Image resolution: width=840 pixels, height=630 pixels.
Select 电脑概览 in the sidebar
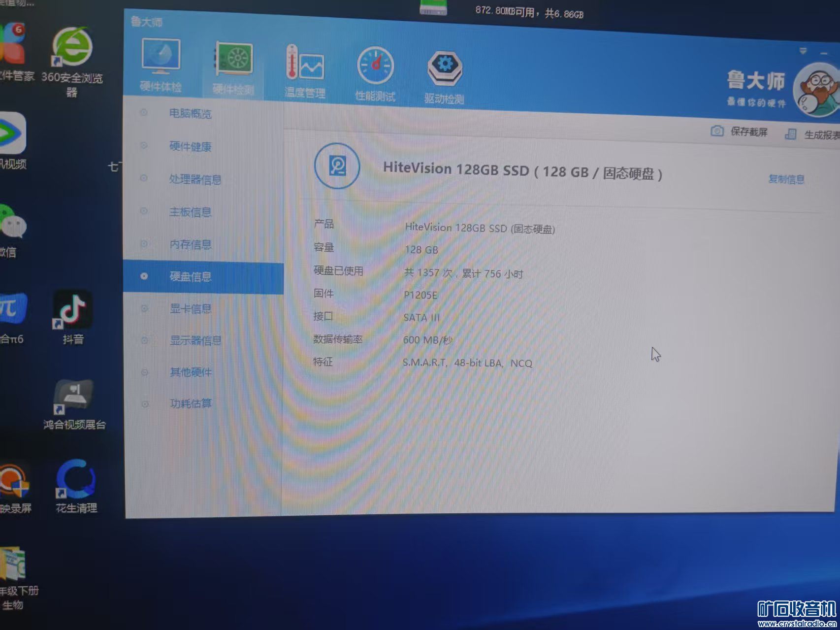point(191,113)
